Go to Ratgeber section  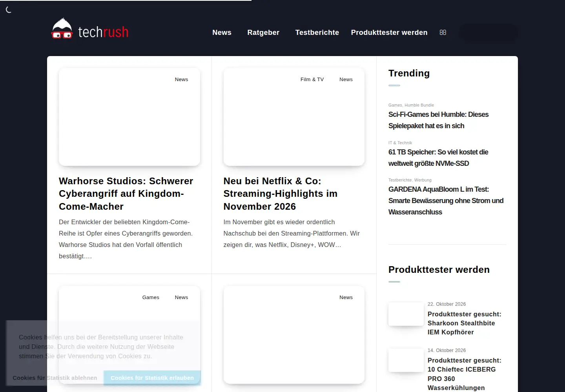pos(263,33)
